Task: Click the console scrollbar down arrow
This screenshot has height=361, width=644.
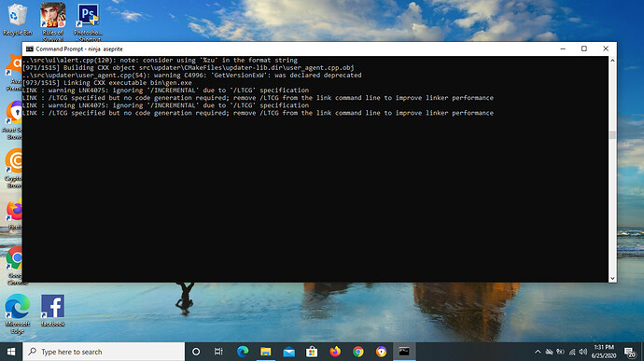Action: coord(612,278)
